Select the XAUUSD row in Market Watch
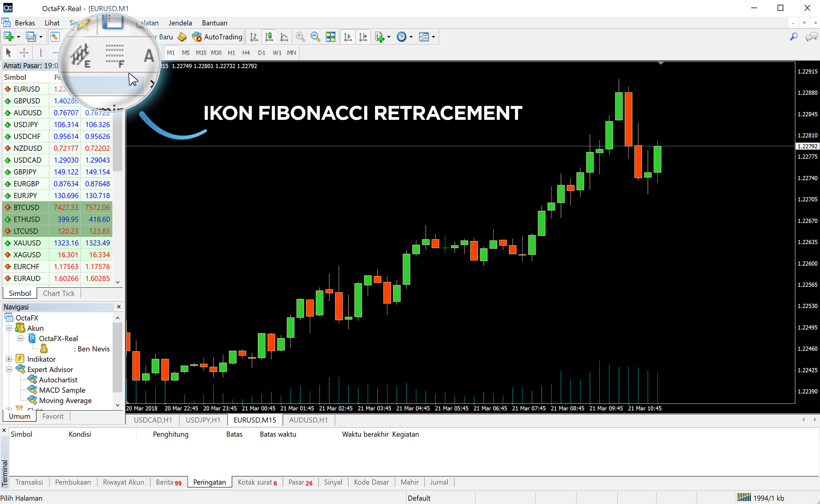Viewport: 820px width, 504px height. 57,243
